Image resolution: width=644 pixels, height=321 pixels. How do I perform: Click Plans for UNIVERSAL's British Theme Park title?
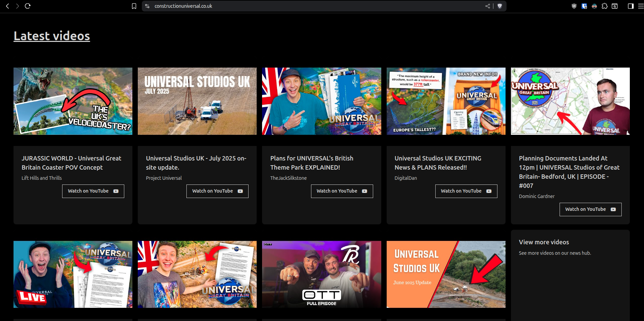(312, 163)
